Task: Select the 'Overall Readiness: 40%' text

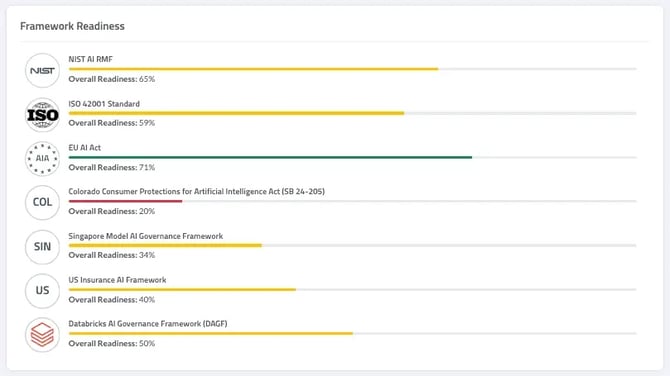Action: point(112,300)
